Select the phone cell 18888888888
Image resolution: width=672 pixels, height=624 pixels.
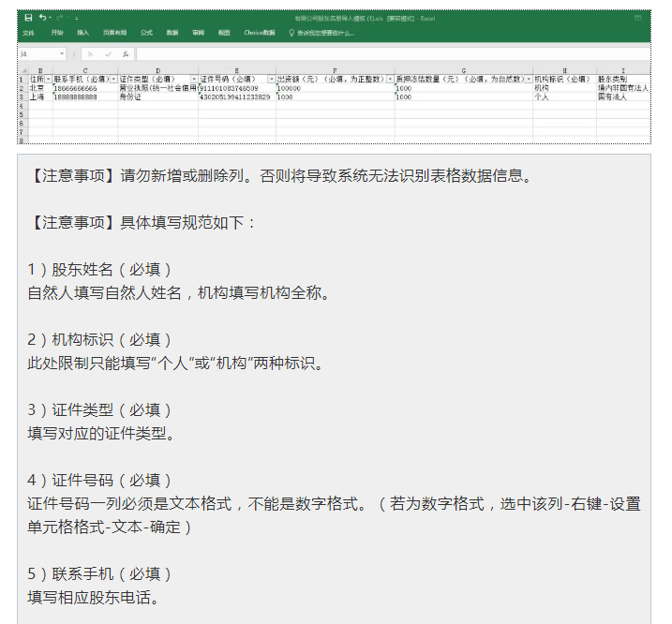tap(85, 97)
